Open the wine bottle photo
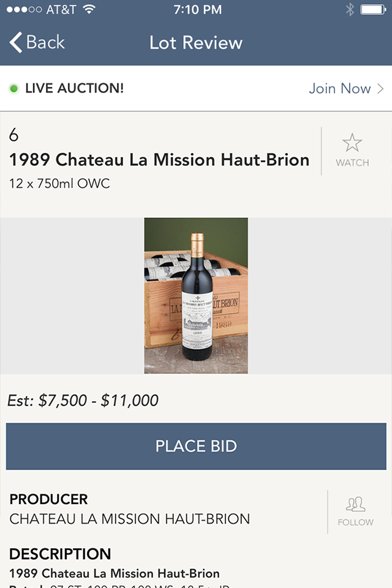392x588 pixels. tap(196, 295)
